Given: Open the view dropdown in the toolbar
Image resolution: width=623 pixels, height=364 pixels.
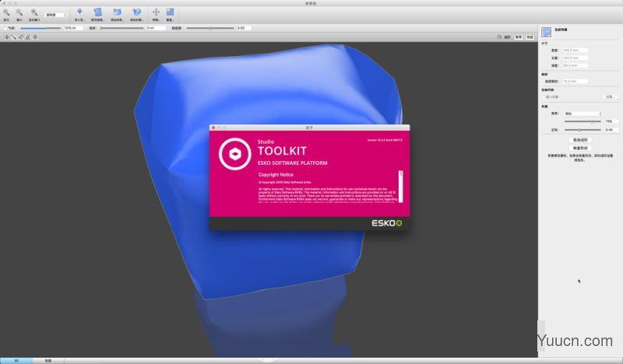Looking at the screenshot, I should [56, 15].
